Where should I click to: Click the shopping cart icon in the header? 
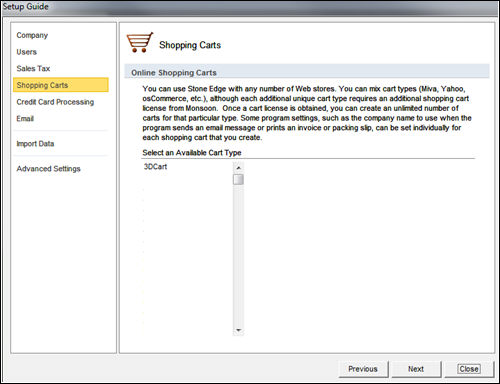140,42
